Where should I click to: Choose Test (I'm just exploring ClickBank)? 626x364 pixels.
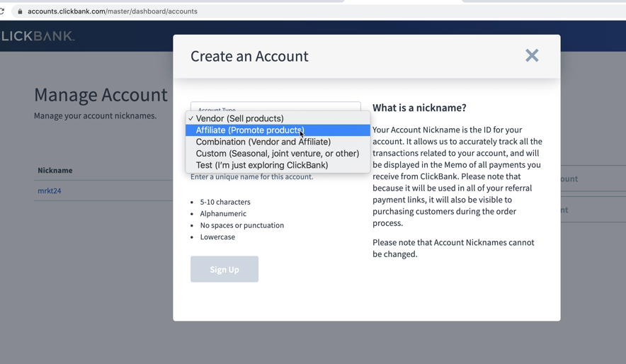click(278, 165)
